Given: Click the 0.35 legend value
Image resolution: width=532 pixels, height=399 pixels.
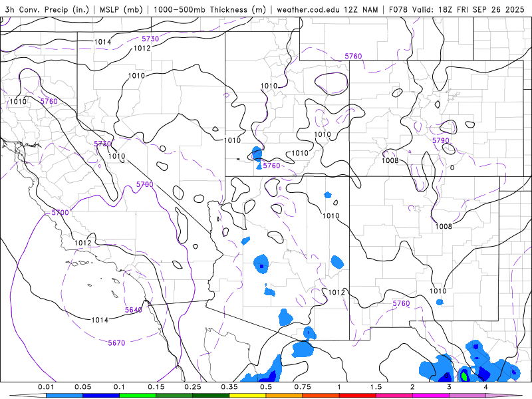Looking at the screenshot, I should [229, 387].
